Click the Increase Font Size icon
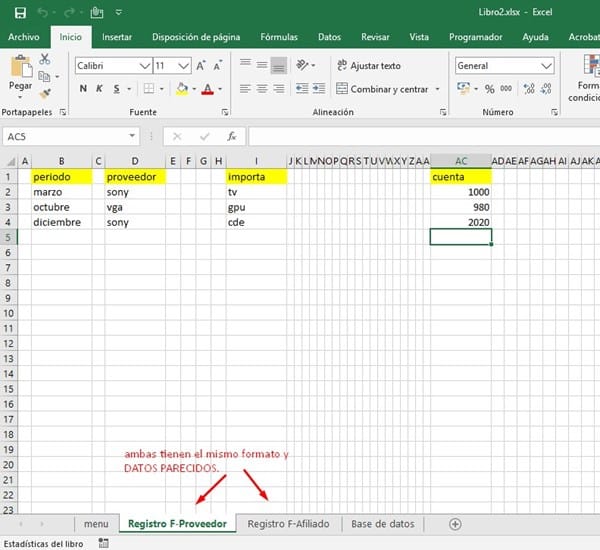Viewport: 600px width, 550px height. [x=202, y=66]
